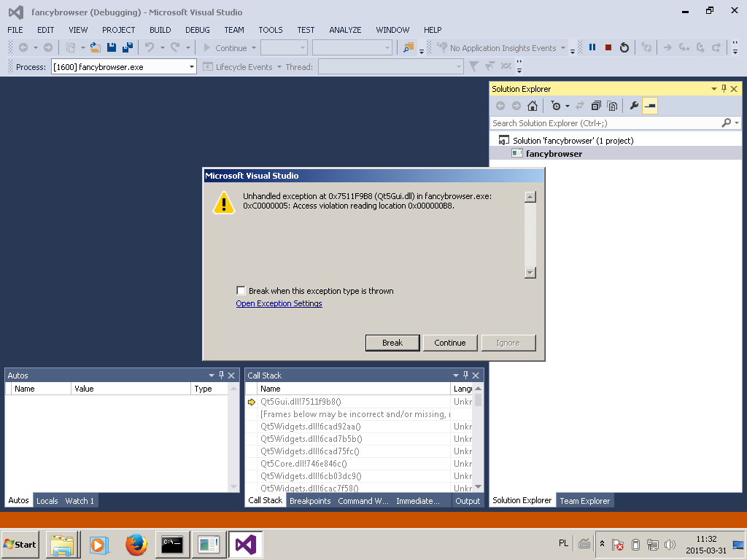The image size is (747, 560).
Task: Select the fancybrowser project node
Action: click(x=554, y=153)
